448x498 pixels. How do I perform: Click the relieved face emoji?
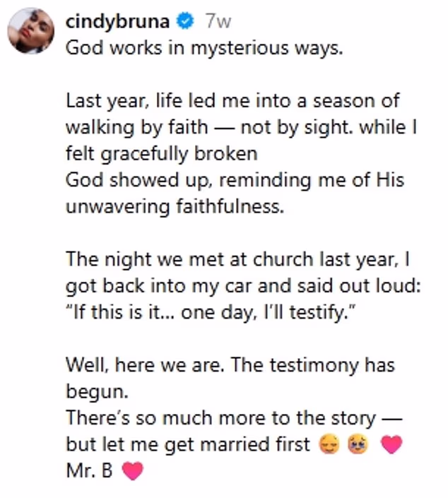(330, 444)
